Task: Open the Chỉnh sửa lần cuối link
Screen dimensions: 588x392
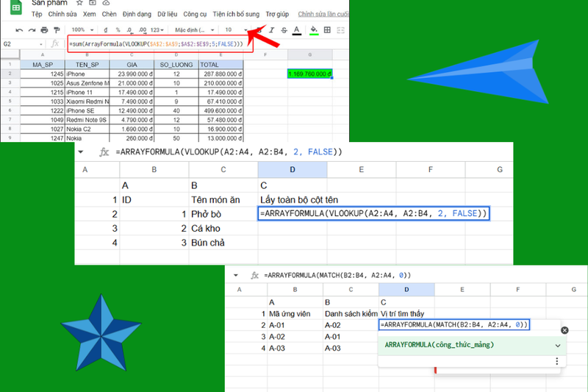Action: [x=323, y=14]
